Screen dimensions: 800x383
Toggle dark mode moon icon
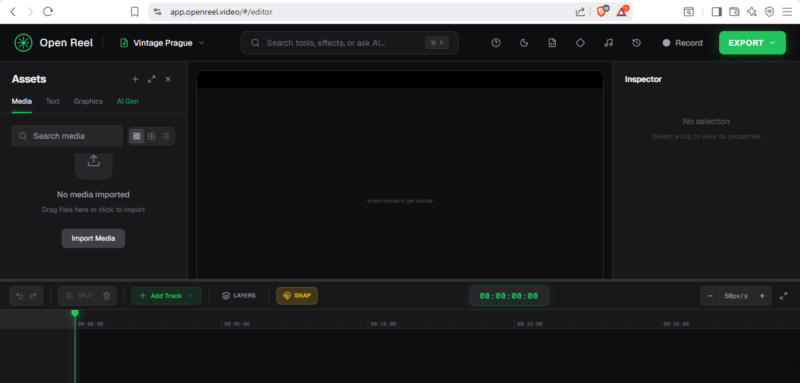(523, 43)
